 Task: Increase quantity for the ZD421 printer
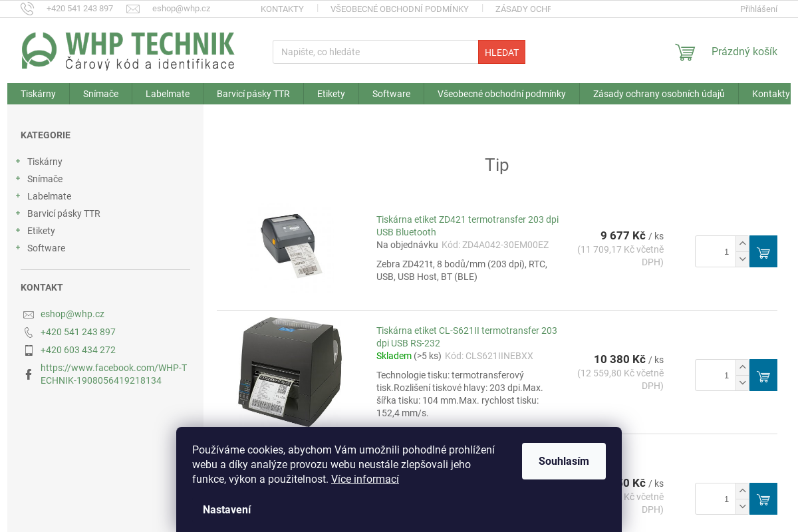click(743, 243)
